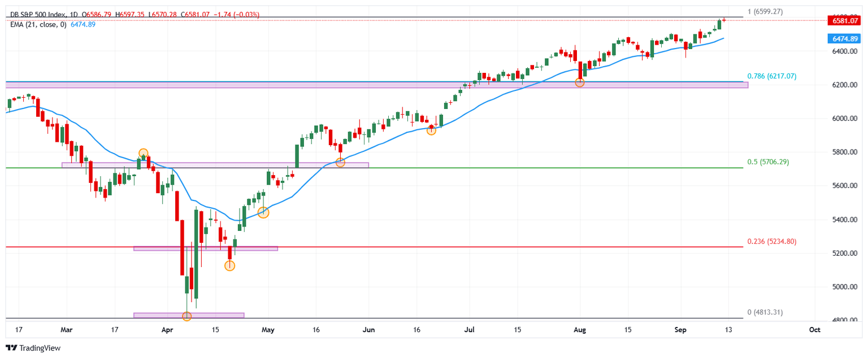868x358 pixels.
Task: Click the 4800.00 price axis label
Action: pyautogui.click(x=844, y=320)
